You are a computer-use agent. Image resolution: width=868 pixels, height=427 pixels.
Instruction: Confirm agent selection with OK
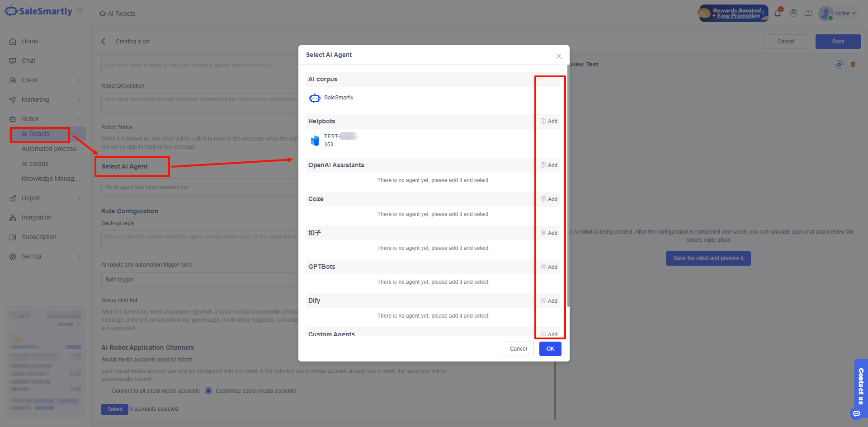[x=550, y=348]
